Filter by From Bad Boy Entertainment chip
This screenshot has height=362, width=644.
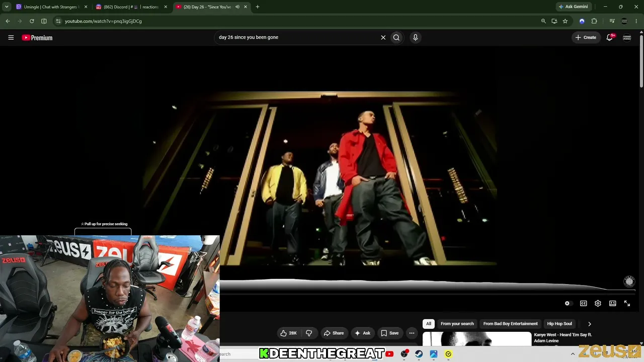point(511,324)
